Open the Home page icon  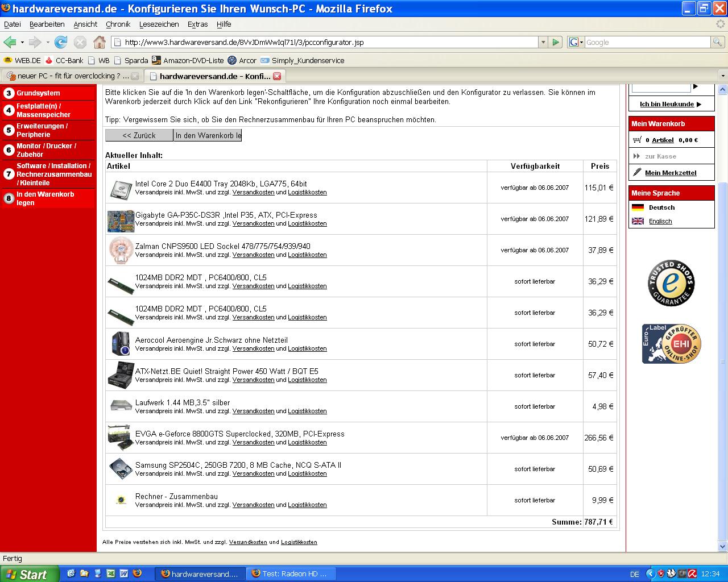click(x=100, y=42)
